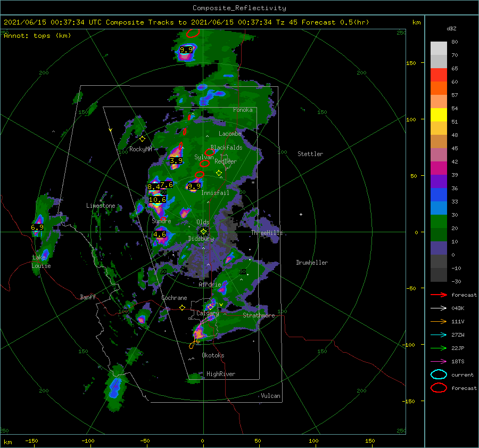Screen dimensions: 479x448
Task: Click the green 22JP arrow legend icon
Action: click(439, 348)
